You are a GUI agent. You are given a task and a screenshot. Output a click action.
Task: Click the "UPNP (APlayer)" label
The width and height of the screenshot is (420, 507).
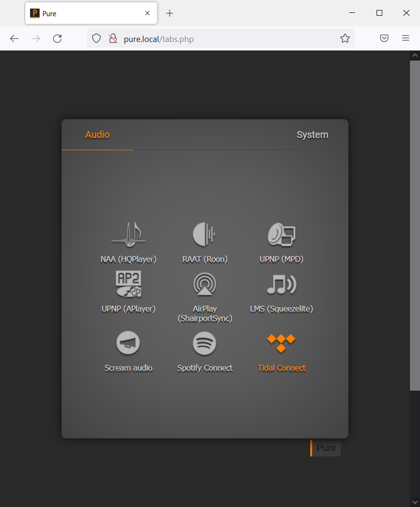tap(128, 309)
